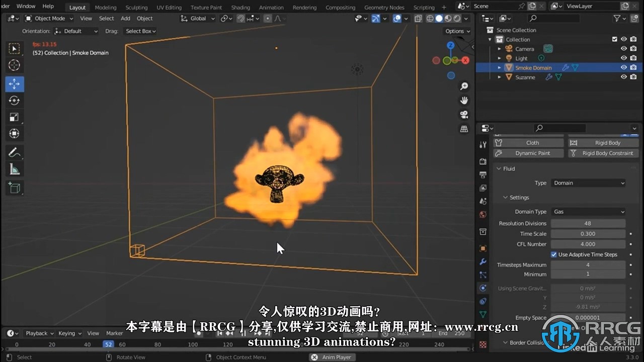Viewport: 644px width, 362px height.
Task: Toggle proportional editing button
Action: click(x=268, y=19)
